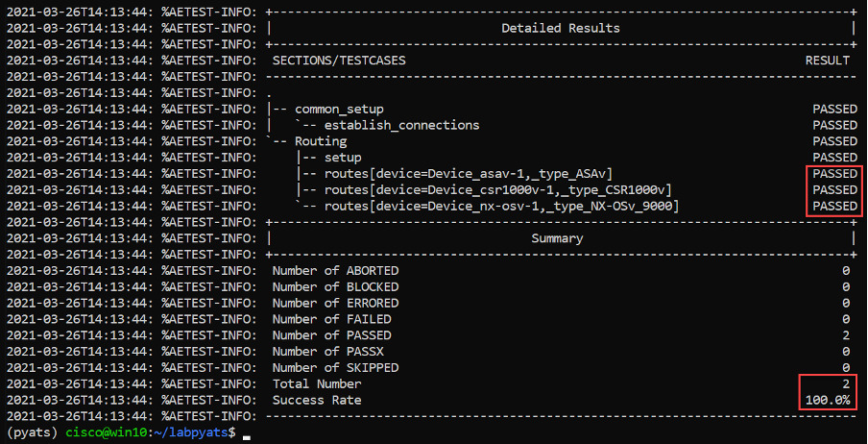Select the routes Device_csr1000v-1 entry
Image resolution: width=868 pixels, height=444 pixels.
(497, 189)
